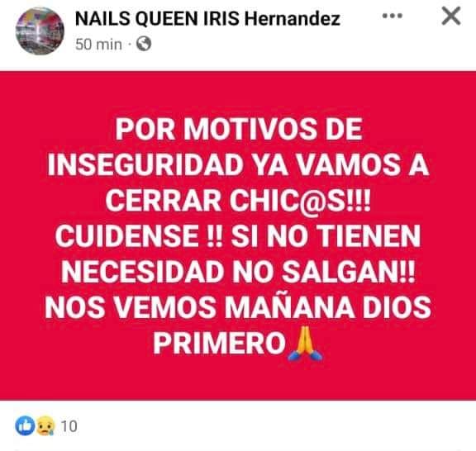Click the CERRAR CHIC@S!!! text line

(x=238, y=201)
